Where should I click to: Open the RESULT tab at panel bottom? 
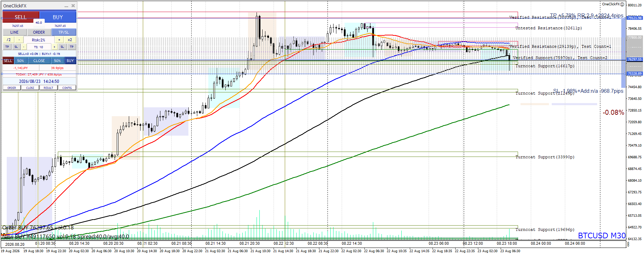click(x=49, y=88)
